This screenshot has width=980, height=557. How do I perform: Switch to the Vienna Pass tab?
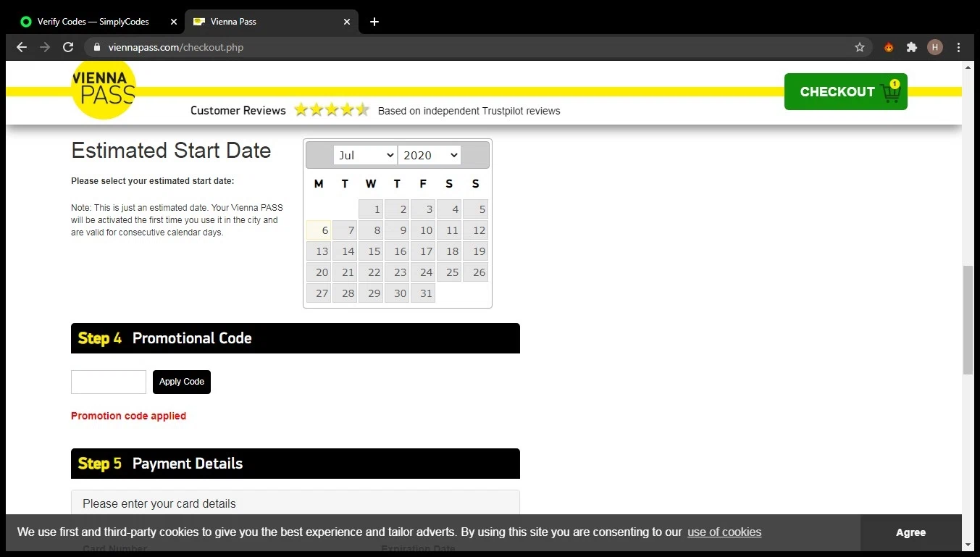[x=272, y=22]
